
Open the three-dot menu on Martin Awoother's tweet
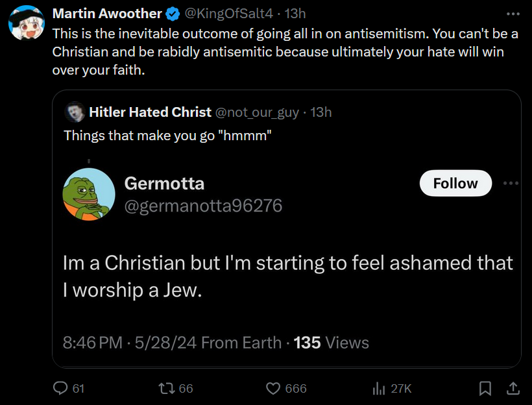[513, 14]
